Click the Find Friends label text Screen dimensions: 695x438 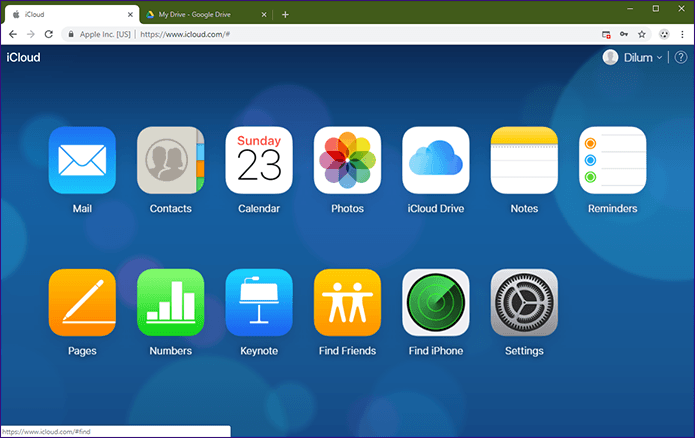click(348, 351)
